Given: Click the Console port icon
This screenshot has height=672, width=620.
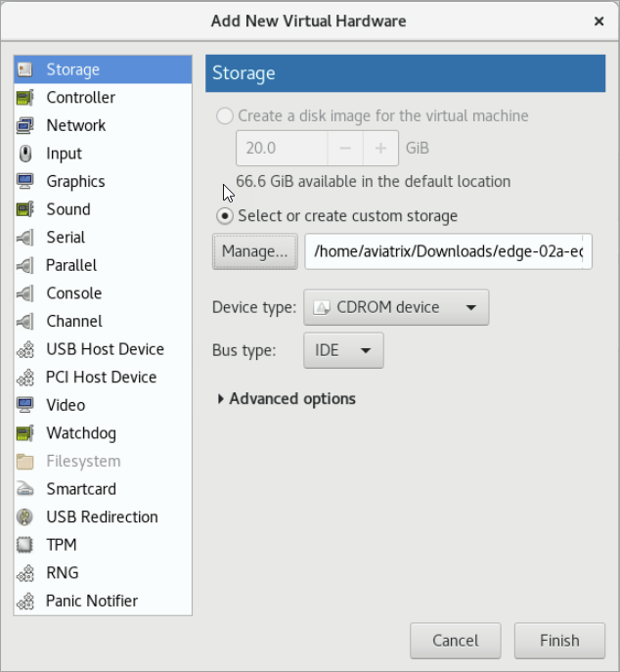Looking at the screenshot, I should [24, 293].
